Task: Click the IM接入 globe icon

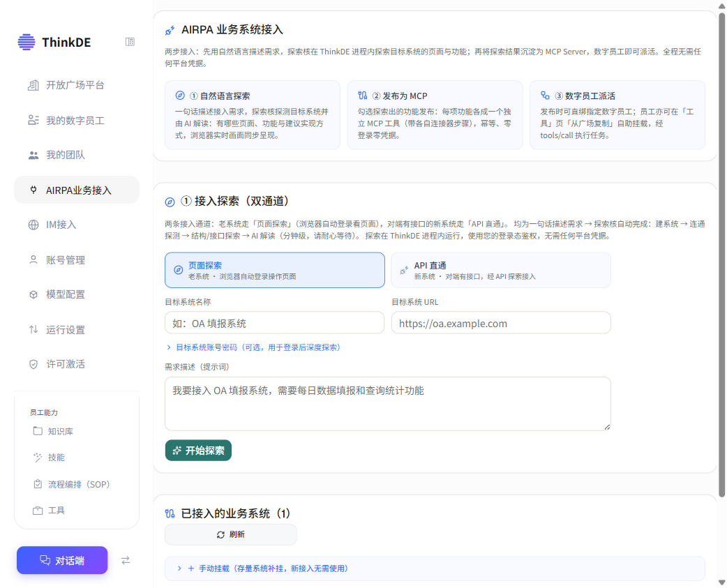Action: tap(33, 225)
